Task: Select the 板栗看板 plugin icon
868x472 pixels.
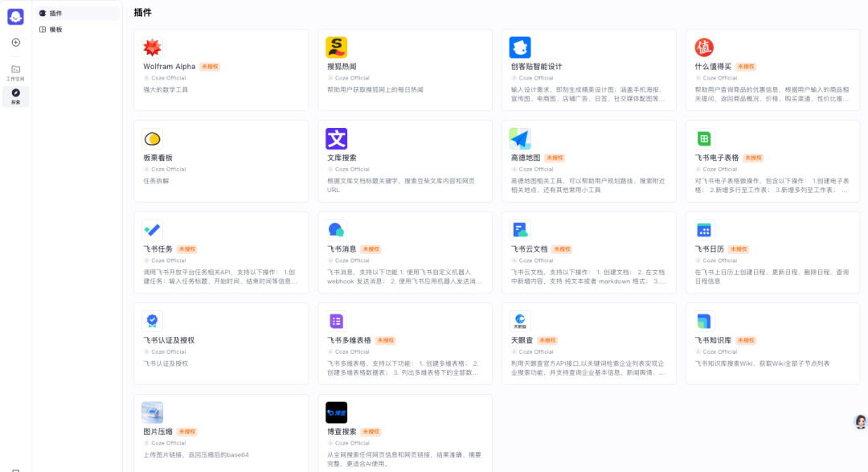Action: click(152, 137)
